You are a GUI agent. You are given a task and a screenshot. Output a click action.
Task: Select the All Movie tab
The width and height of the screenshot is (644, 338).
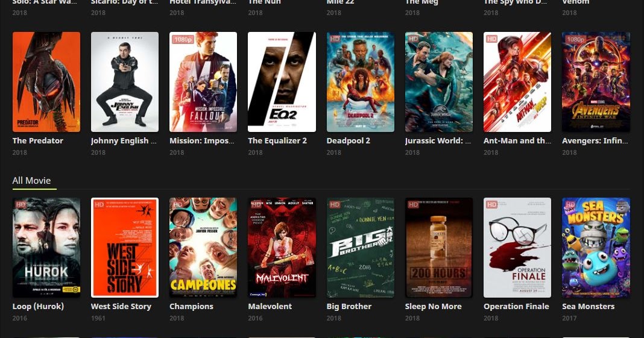pos(31,181)
